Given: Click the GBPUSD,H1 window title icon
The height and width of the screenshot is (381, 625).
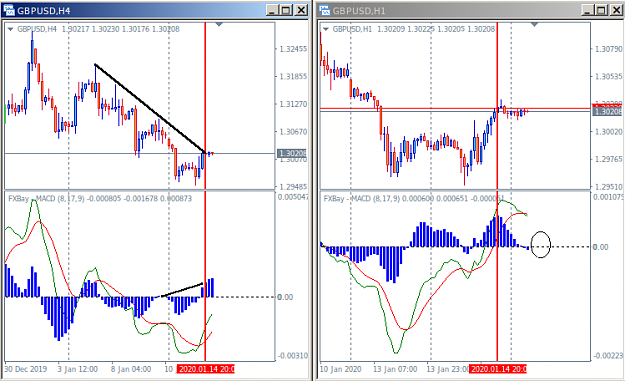Looking at the screenshot, I should (325, 10).
